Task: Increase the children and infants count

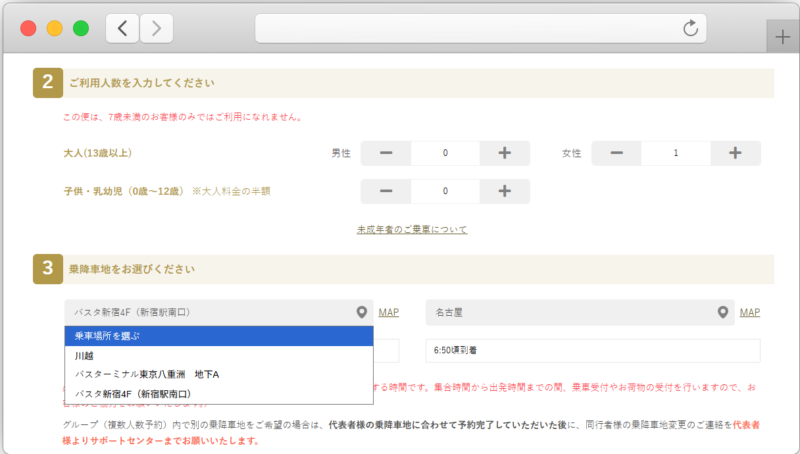Action: tap(505, 191)
